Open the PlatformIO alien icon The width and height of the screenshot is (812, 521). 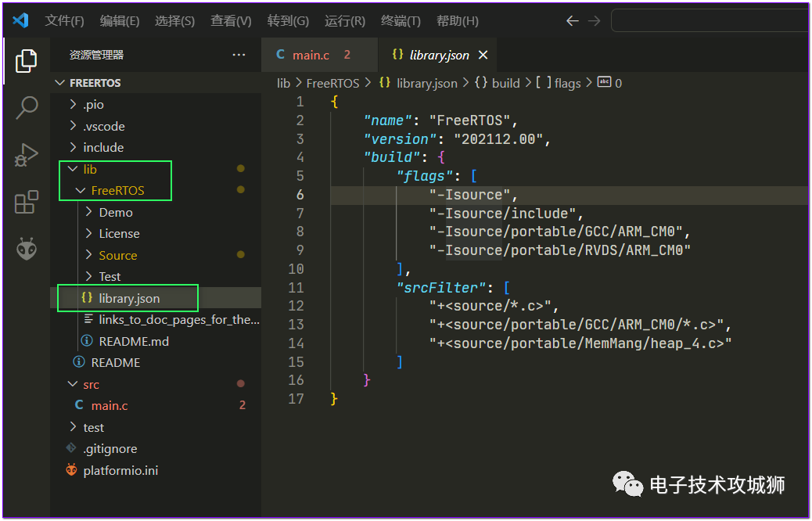pyautogui.click(x=27, y=249)
